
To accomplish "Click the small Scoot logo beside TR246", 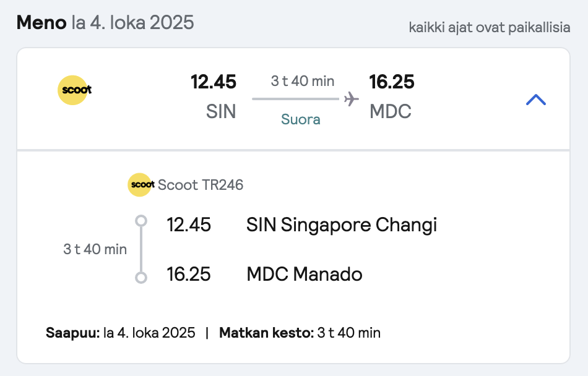I will (141, 185).
